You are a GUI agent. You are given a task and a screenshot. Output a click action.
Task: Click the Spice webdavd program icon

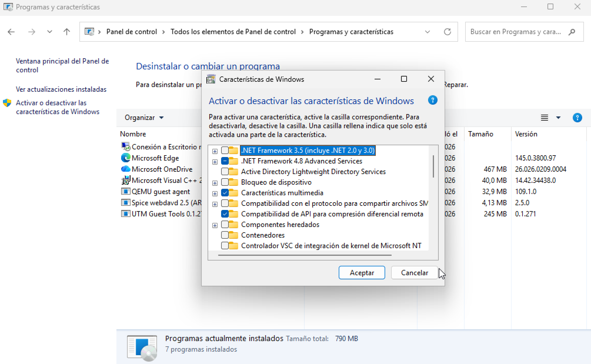tap(126, 203)
